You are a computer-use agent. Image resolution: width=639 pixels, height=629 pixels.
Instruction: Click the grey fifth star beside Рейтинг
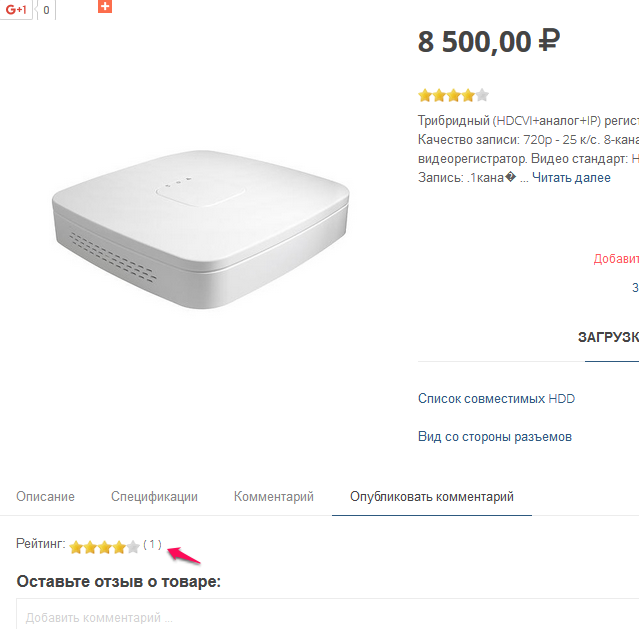coord(133,547)
